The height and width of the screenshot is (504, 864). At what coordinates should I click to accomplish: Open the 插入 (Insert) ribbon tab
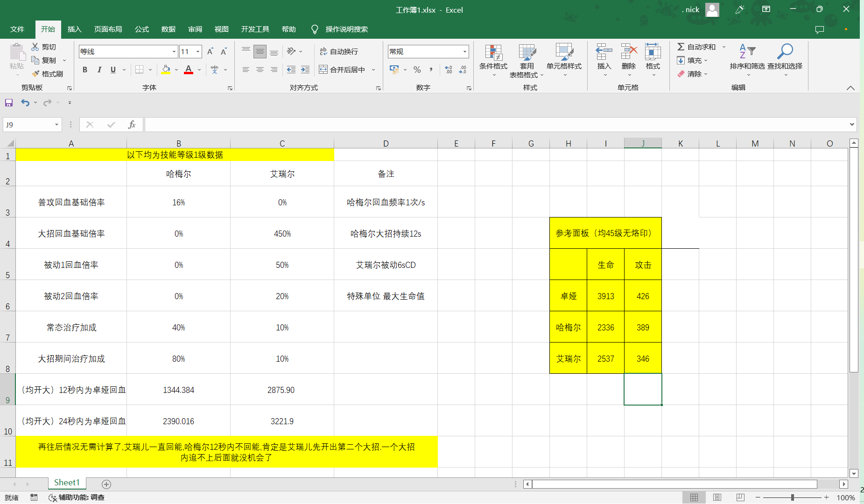(74, 29)
